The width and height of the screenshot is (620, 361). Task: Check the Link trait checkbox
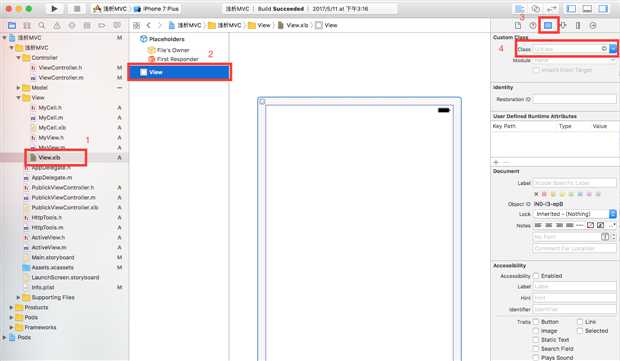point(580,322)
